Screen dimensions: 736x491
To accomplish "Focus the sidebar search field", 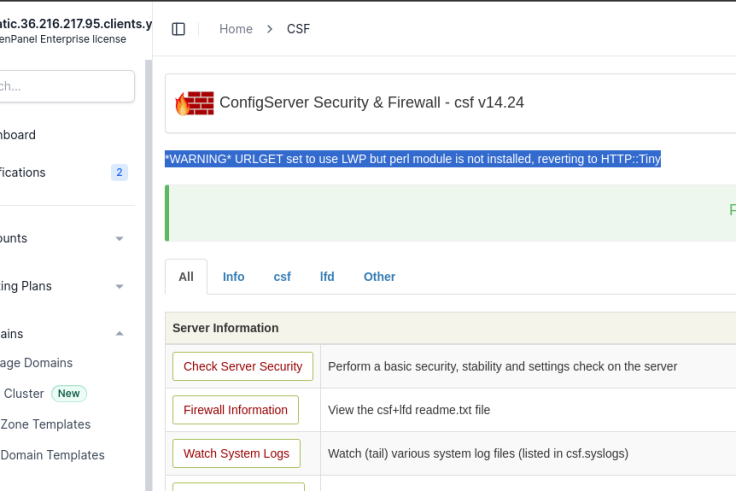I will 67,86.
